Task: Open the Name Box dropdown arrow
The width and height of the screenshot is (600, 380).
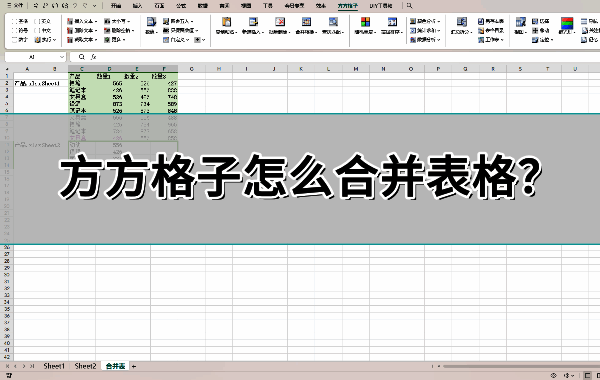Action: coord(62,57)
